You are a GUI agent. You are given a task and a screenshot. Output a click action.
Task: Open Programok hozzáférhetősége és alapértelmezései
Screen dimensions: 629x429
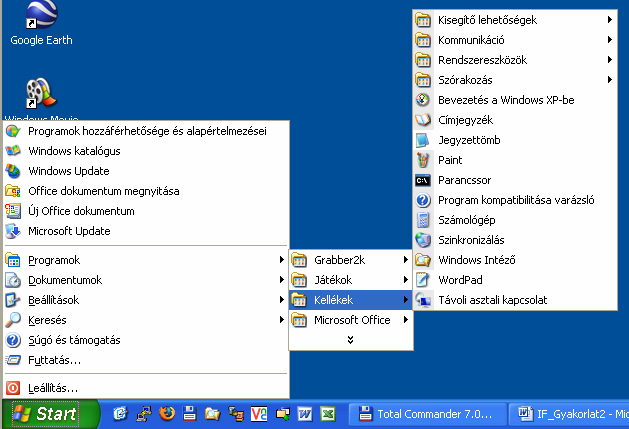point(146,131)
